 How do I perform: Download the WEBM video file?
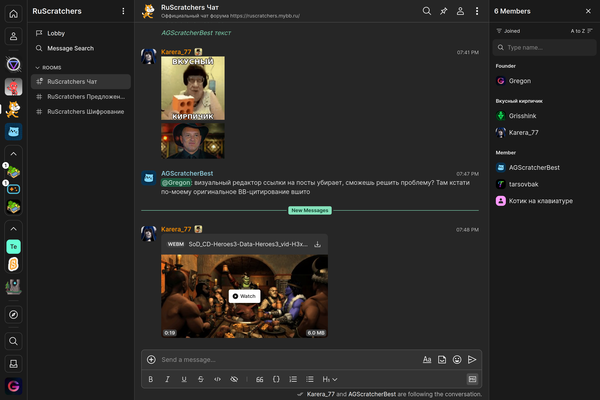click(317, 243)
